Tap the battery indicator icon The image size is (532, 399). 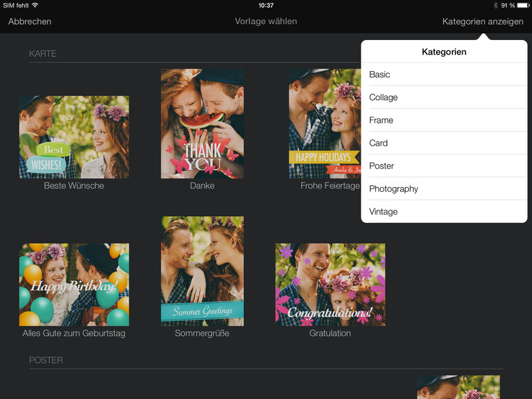523,6
